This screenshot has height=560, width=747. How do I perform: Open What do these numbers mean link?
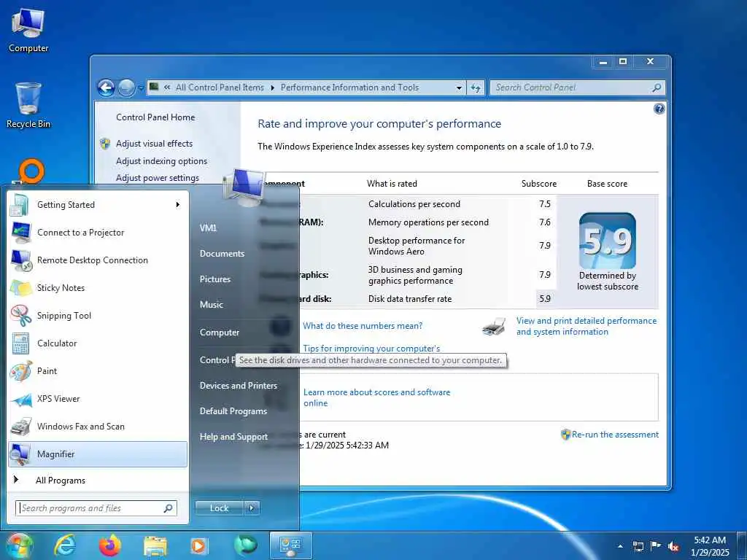[363, 326]
